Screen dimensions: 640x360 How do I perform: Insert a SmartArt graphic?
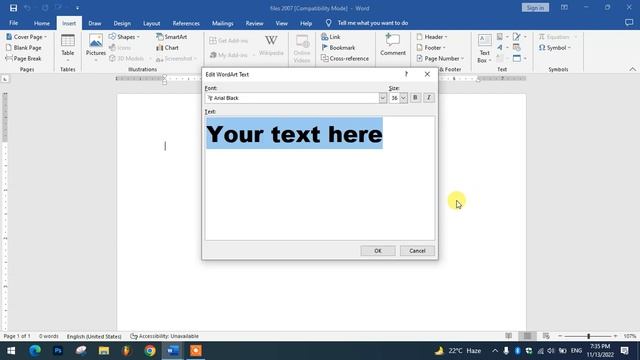click(171, 37)
